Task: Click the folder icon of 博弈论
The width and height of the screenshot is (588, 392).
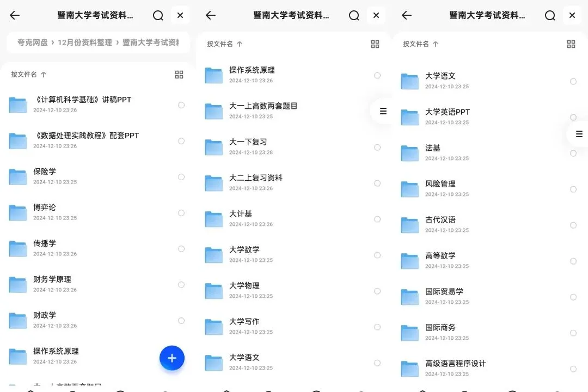Action: pos(17,213)
